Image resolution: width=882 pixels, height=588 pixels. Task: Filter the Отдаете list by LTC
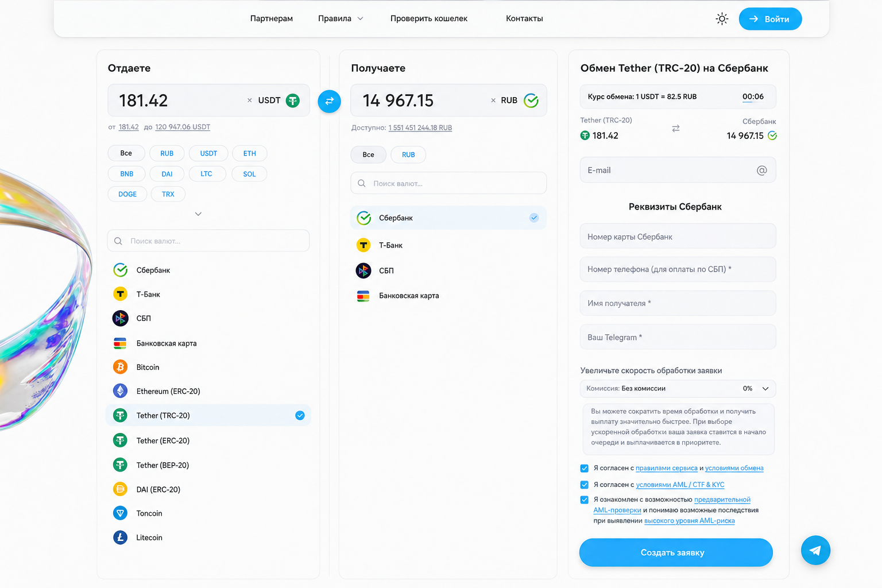206,174
